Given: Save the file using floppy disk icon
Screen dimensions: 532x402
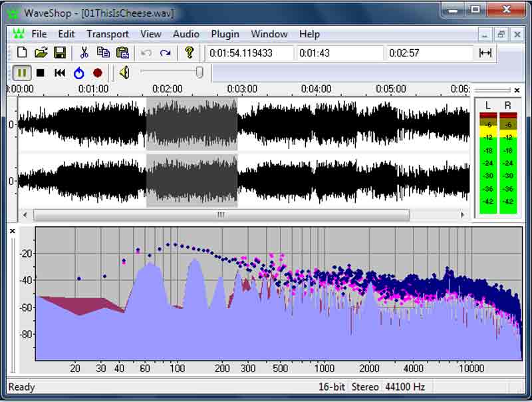Looking at the screenshot, I should coord(60,53).
